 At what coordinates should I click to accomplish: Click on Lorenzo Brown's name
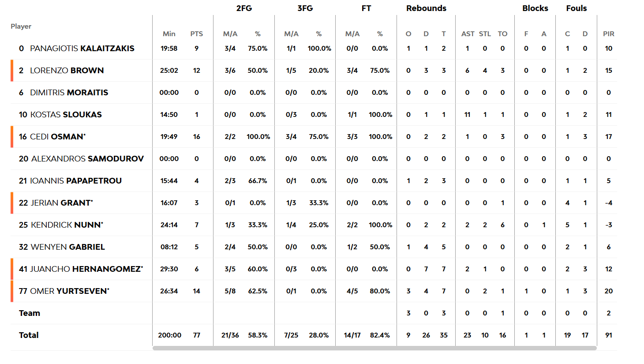(x=67, y=71)
